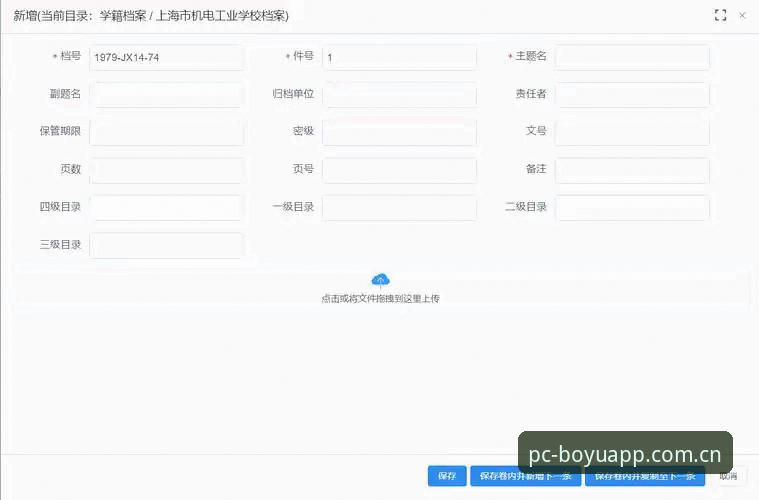The width and height of the screenshot is (759, 500).
Task: Click the 页数 input box
Action: click(167, 170)
